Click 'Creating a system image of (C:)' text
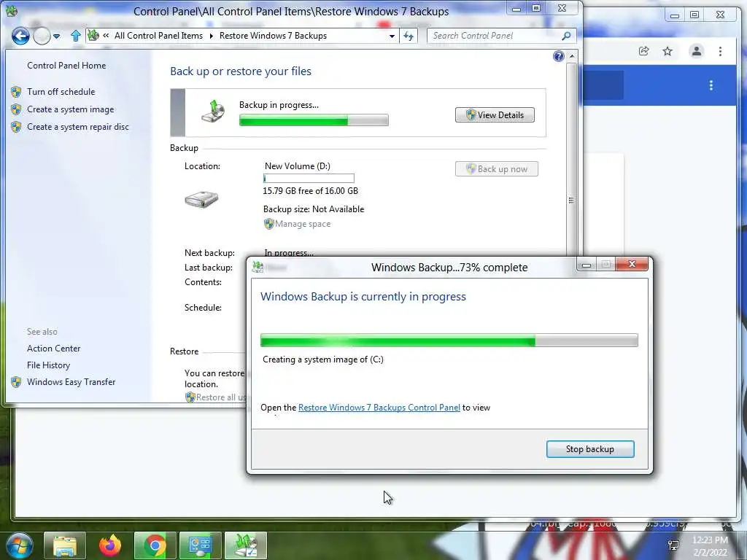 [x=323, y=359]
